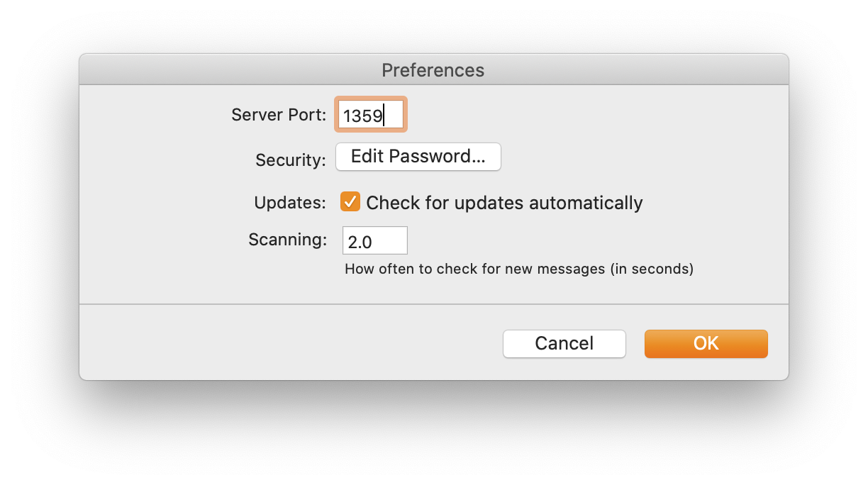Focus the Scanning interval field
The width and height of the screenshot is (868, 485).
pyautogui.click(x=375, y=240)
